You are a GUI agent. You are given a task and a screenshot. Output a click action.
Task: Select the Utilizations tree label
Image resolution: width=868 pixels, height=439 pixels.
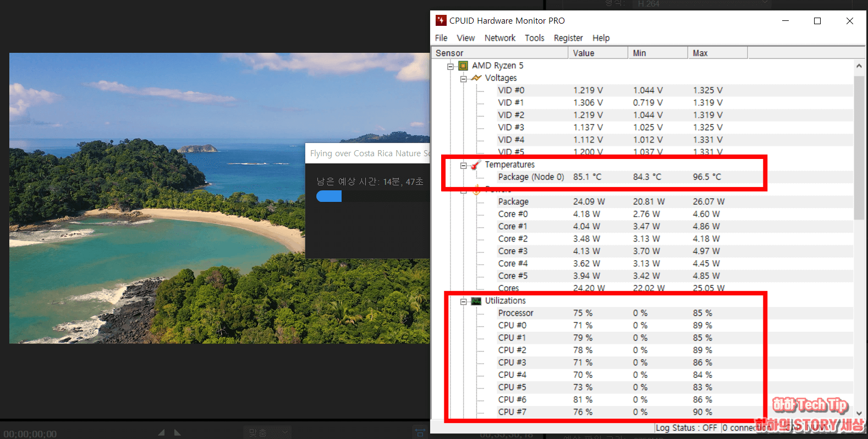505,301
